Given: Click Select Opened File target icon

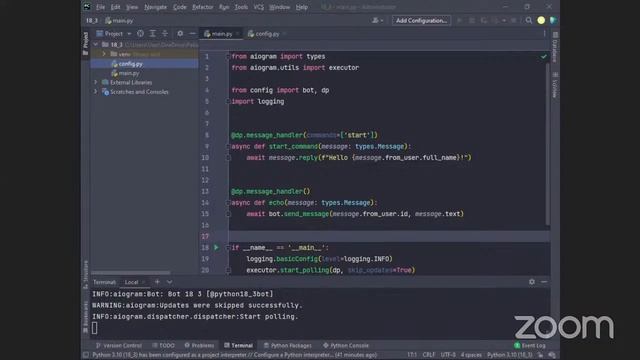Looking at the screenshot, I should [x=140, y=33].
